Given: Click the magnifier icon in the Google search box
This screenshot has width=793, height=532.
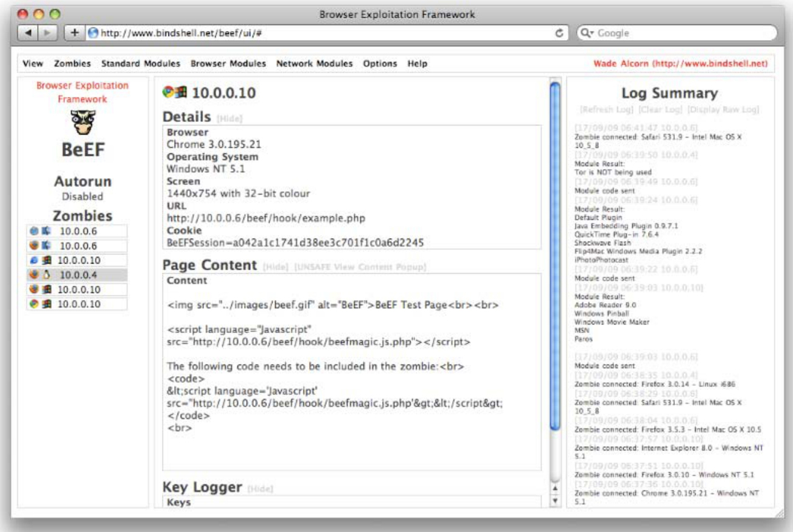Looking at the screenshot, I should 587,33.
